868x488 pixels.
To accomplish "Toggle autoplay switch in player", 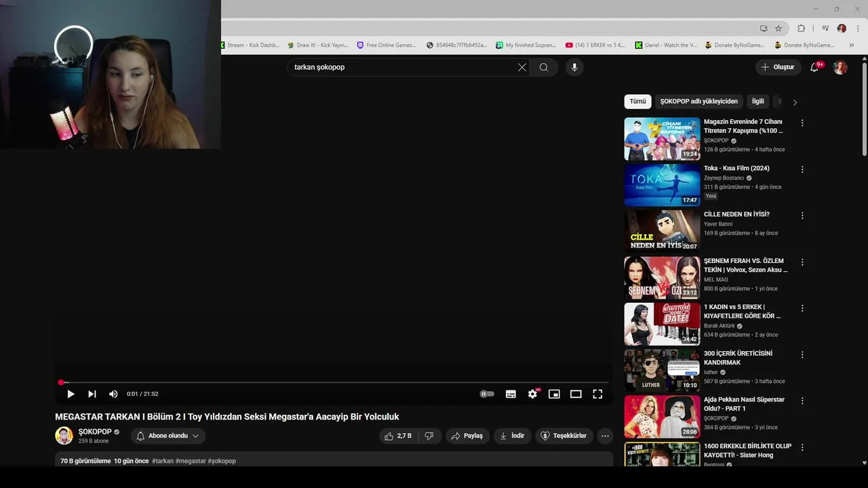I will point(487,394).
